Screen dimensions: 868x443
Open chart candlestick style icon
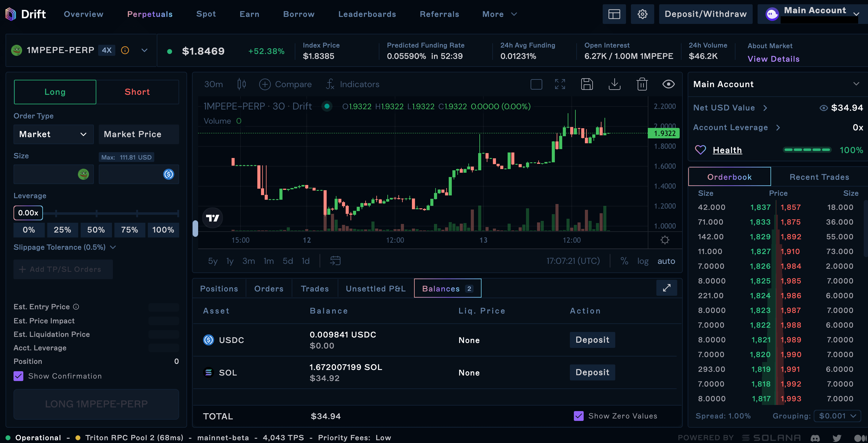click(241, 84)
